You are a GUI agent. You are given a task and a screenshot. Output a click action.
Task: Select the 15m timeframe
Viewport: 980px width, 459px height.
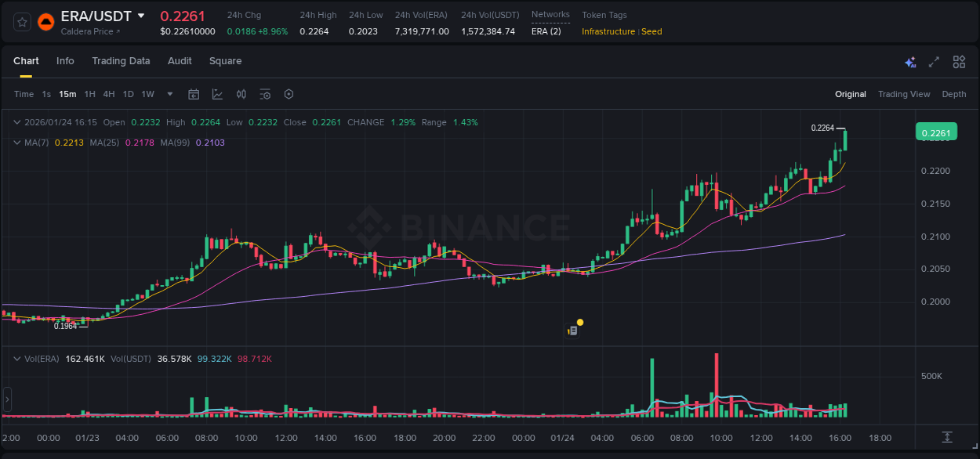(67, 94)
